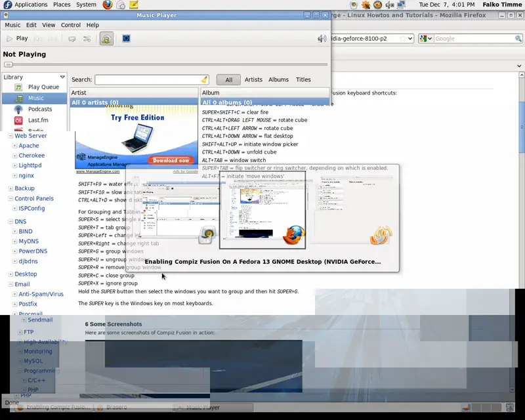
Task: Open the System panel menu
Action: [x=86, y=5]
